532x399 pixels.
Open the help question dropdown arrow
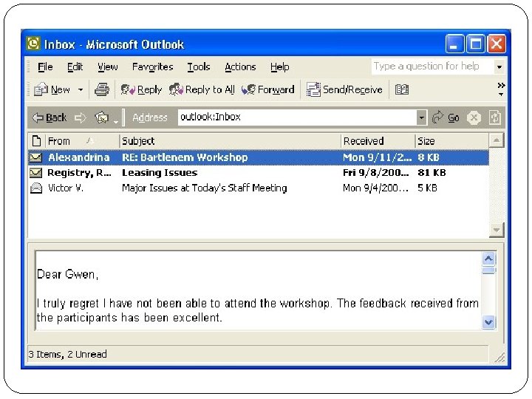[499, 66]
